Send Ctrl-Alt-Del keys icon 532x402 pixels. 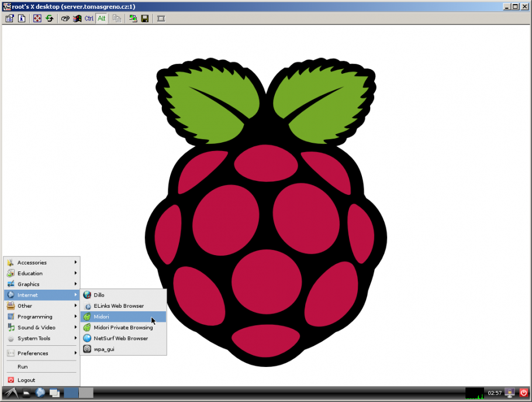click(x=65, y=18)
